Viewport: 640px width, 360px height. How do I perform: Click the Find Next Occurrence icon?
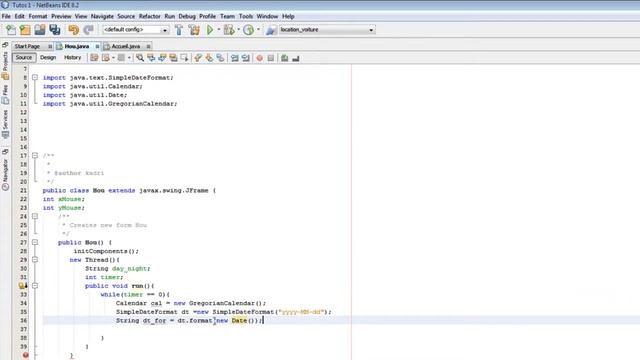point(162,58)
